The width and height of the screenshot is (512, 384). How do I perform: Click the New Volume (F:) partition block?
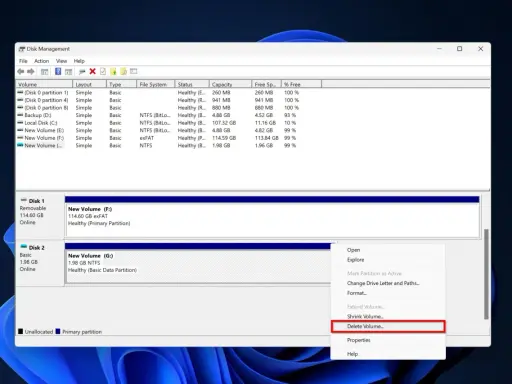[272, 217]
